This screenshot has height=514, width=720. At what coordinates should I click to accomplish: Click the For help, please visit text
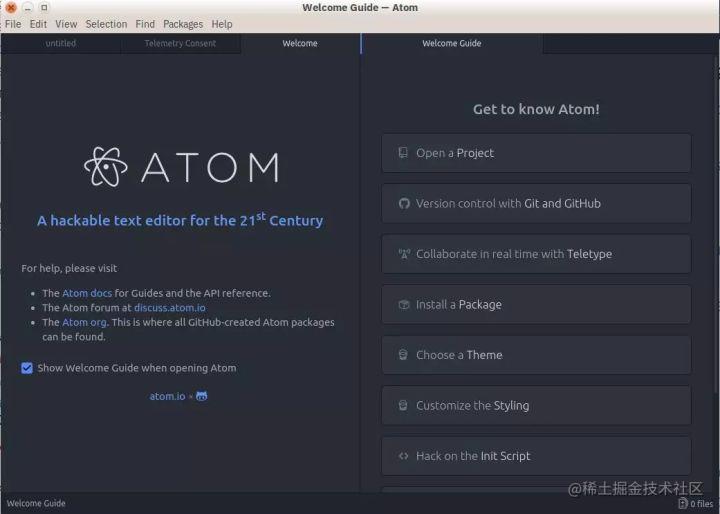coord(69,268)
